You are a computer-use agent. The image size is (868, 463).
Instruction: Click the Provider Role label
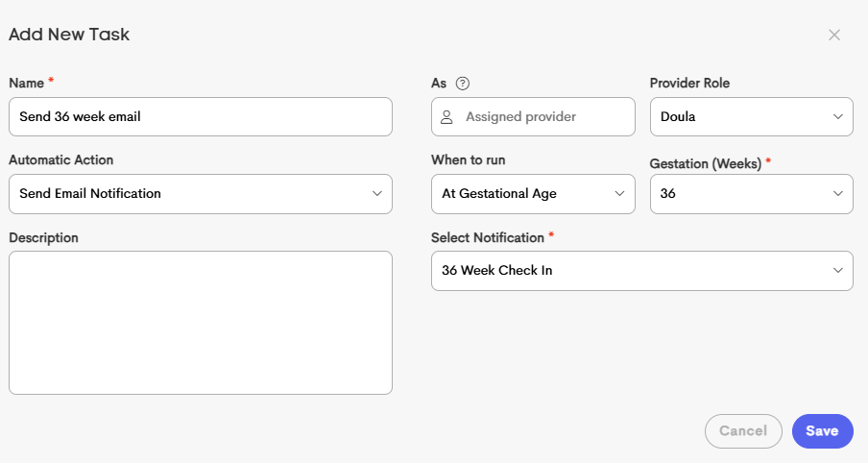[x=689, y=83]
